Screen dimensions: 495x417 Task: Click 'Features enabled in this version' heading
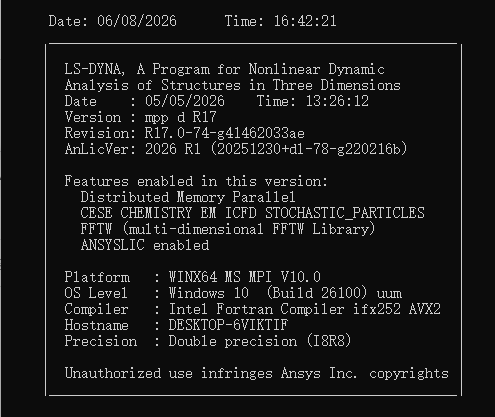click(x=196, y=181)
